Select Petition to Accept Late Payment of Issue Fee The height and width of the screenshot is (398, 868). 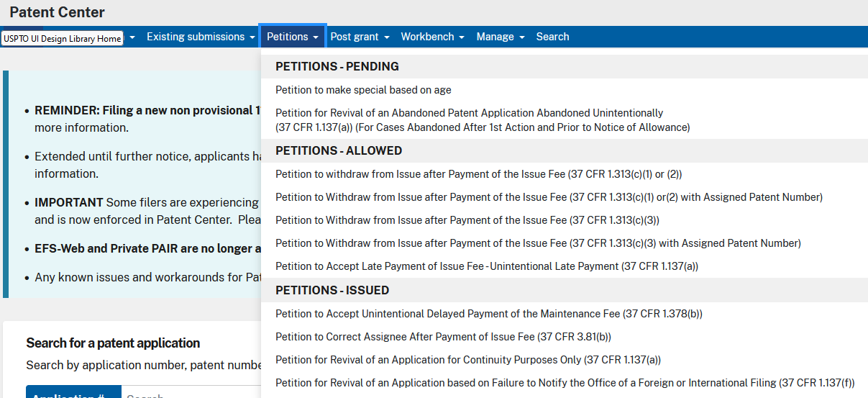pyautogui.click(x=487, y=266)
